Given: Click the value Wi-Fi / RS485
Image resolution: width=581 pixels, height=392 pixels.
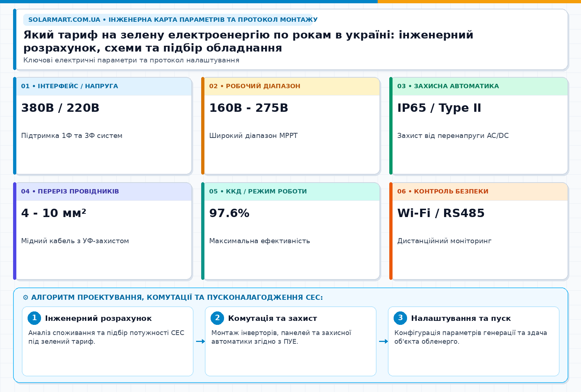Looking at the screenshot, I should click(441, 213).
